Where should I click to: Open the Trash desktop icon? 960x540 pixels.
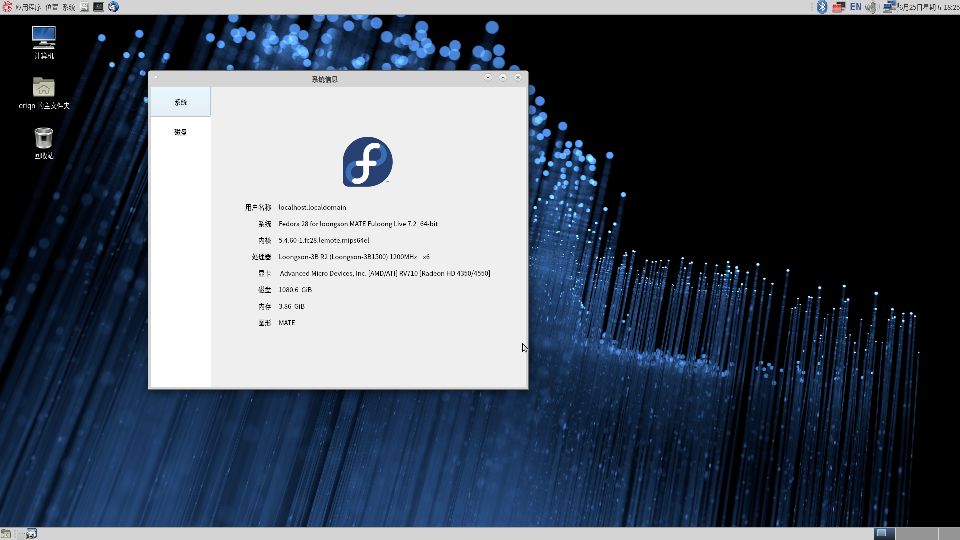(x=43, y=143)
